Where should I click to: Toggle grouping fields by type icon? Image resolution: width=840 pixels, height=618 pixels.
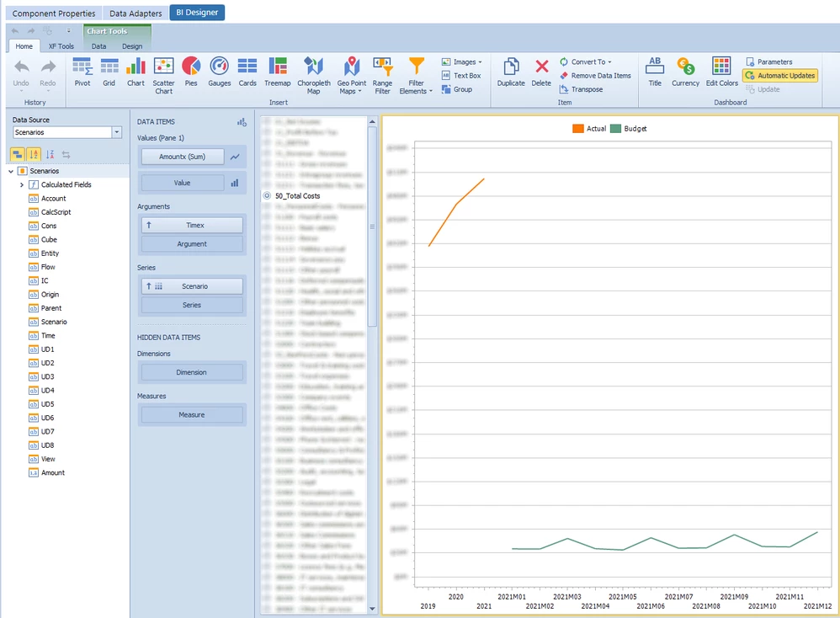coord(17,154)
